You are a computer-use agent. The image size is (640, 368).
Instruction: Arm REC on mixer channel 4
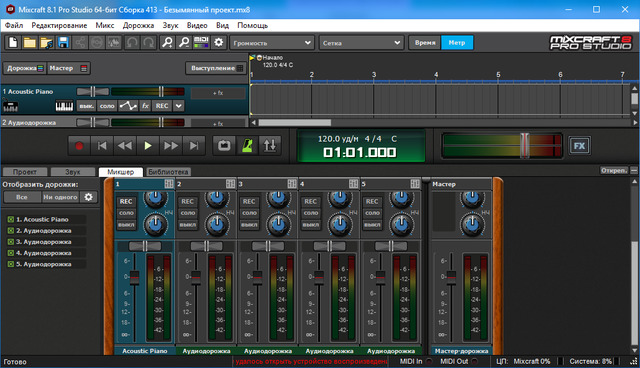coord(311,202)
